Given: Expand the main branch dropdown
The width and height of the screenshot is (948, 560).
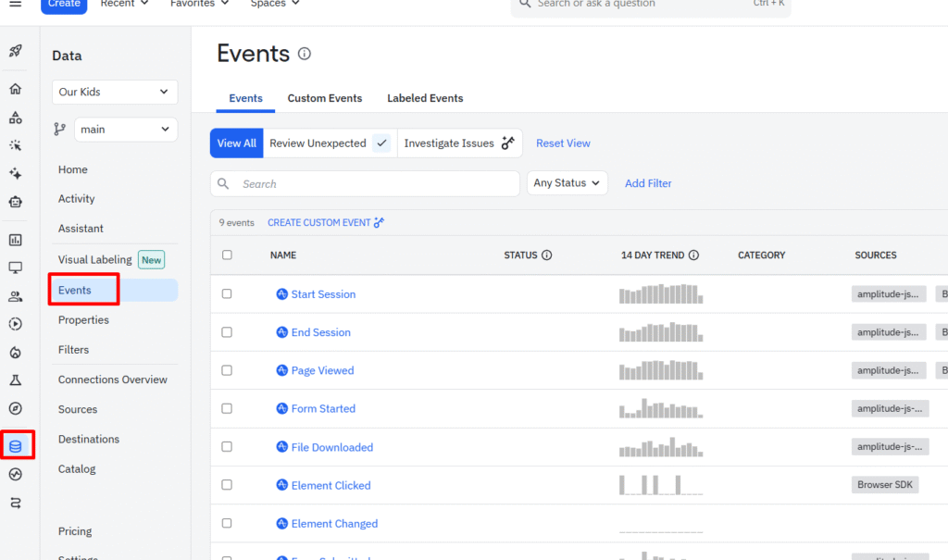Looking at the screenshot, I should [x=126, y=130].
